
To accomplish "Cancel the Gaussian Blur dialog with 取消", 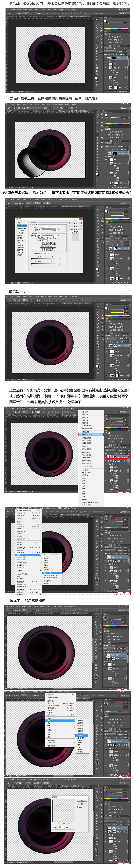I will pos(82,804).
